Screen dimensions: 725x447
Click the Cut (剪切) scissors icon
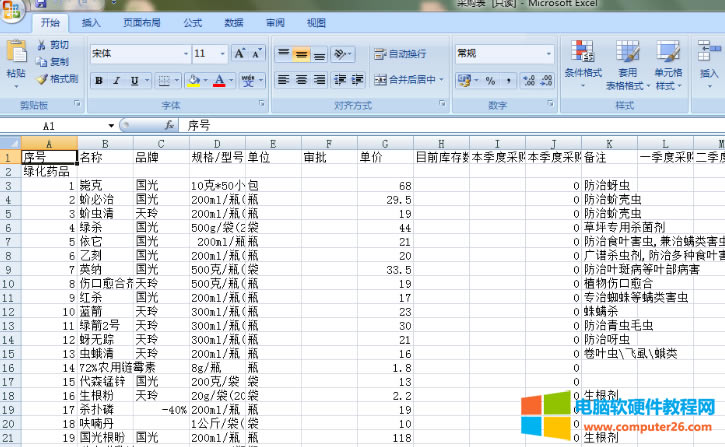coord(42,45)
